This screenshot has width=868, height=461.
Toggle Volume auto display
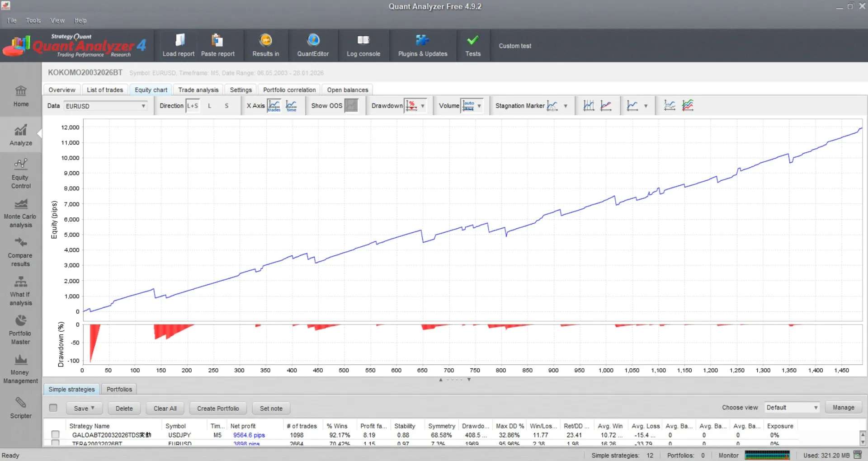[468, 106]
